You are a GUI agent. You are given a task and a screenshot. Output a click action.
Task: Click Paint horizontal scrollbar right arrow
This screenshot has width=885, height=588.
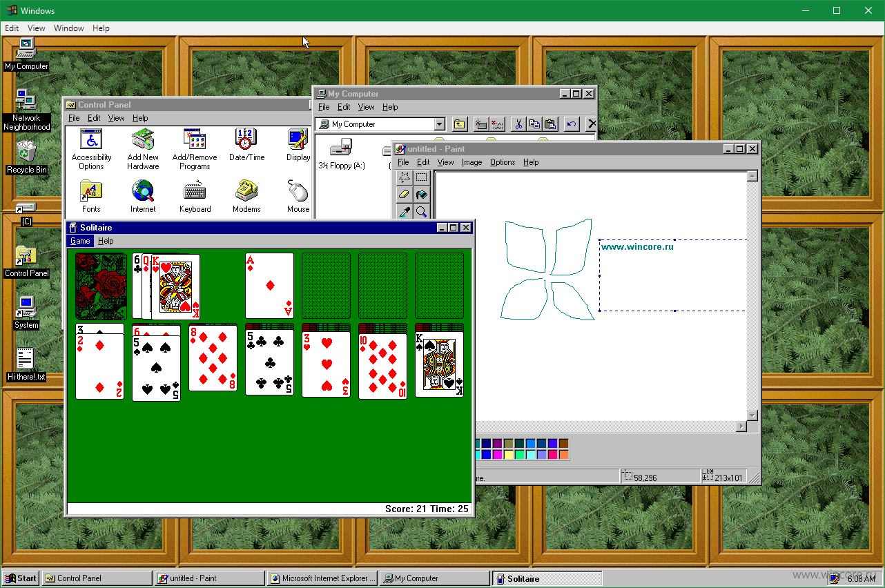[741, 427]
